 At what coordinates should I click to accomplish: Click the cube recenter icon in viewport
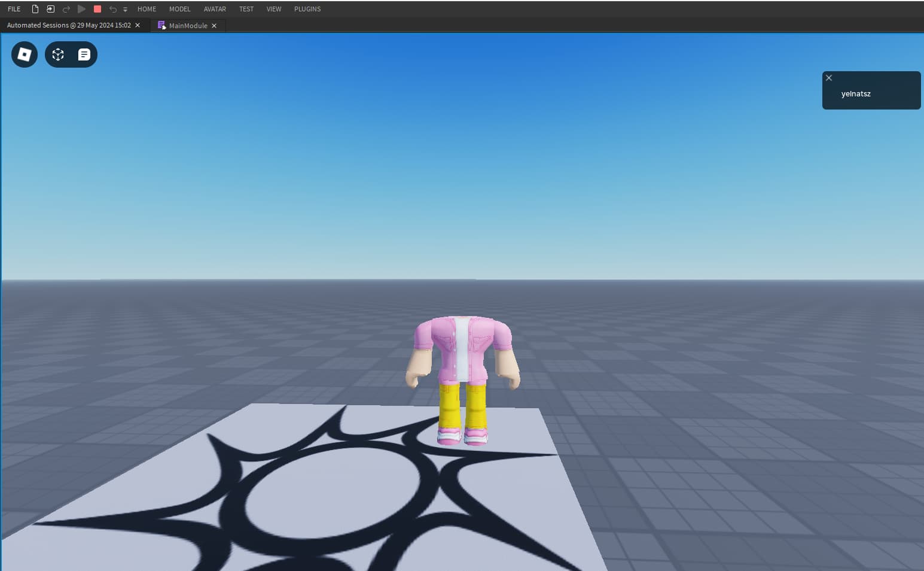(58, 54)
